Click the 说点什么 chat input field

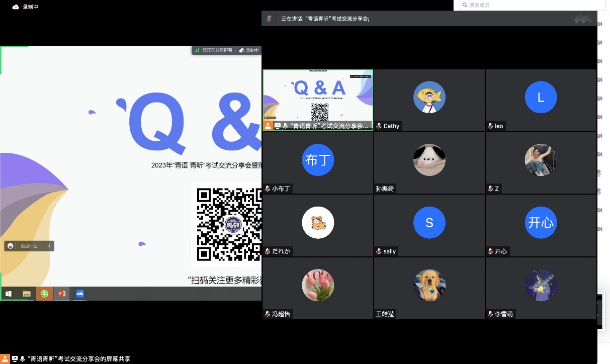point(30,246)
